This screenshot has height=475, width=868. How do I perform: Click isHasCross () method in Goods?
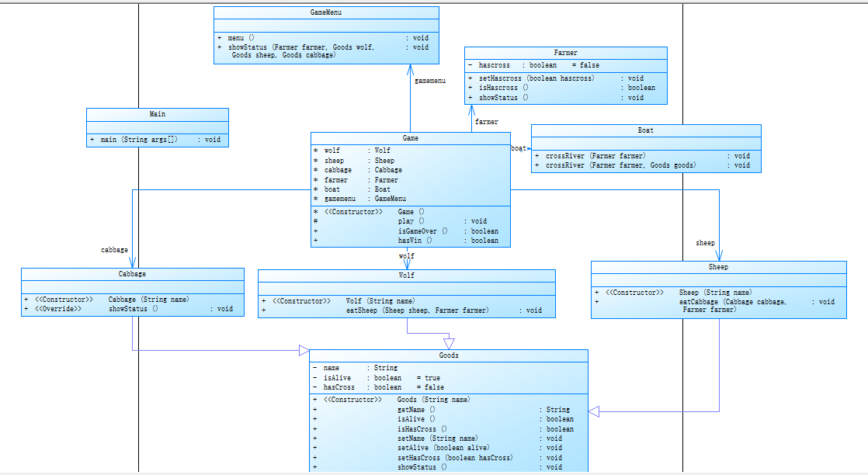[x=443, y=429]
